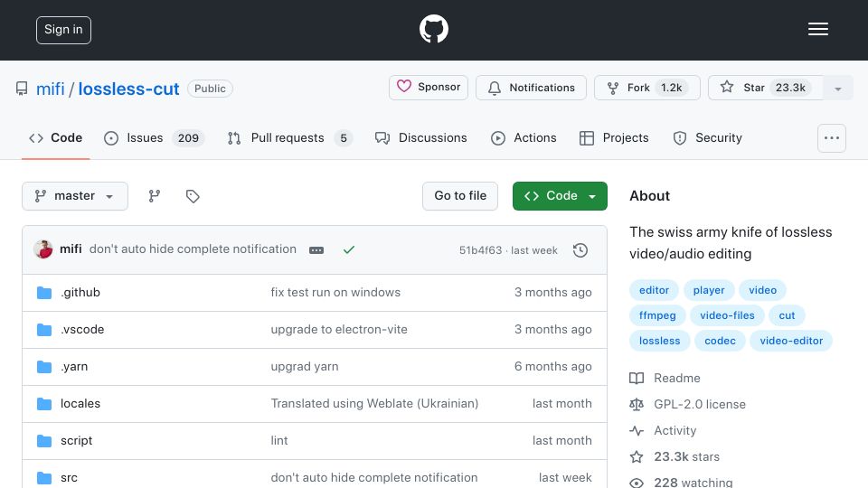Expand the star lists dropdown arrow
This screenshot has width=868, height=488.
tap(838, 88)
